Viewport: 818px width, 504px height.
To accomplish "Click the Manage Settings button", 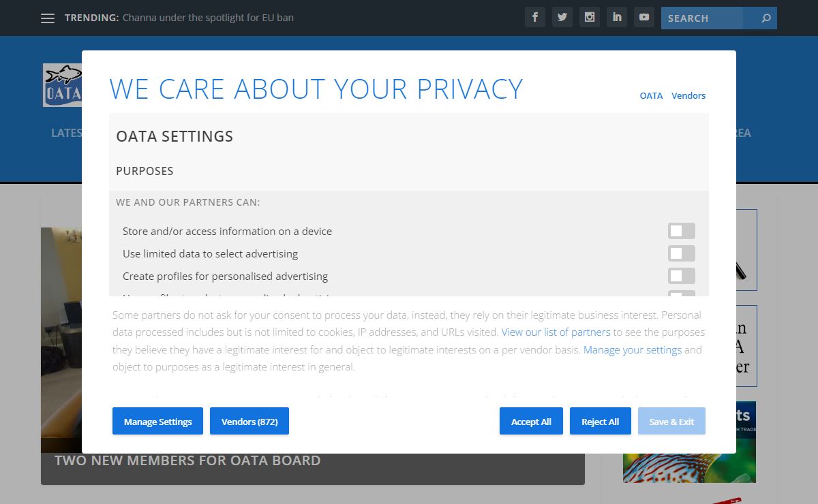I will (158, 421).
